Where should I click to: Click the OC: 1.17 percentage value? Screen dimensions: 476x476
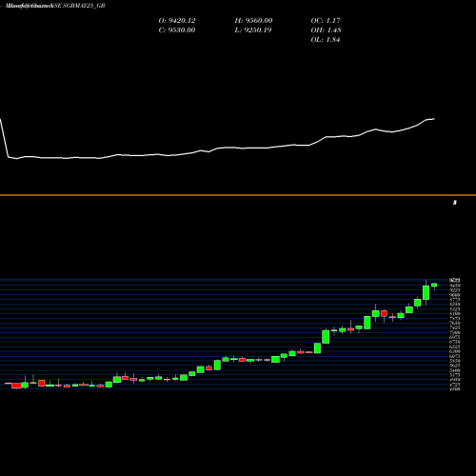tap(326, 21)
